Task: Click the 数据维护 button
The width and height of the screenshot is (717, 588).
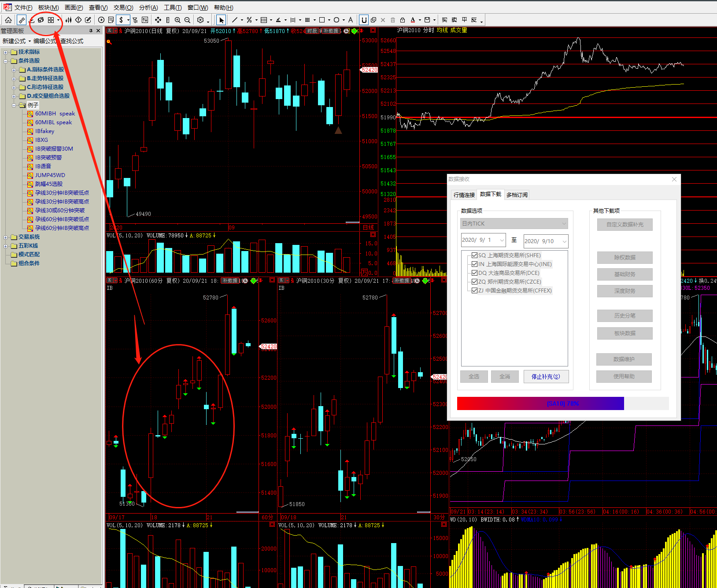Action: coord(624,359)
